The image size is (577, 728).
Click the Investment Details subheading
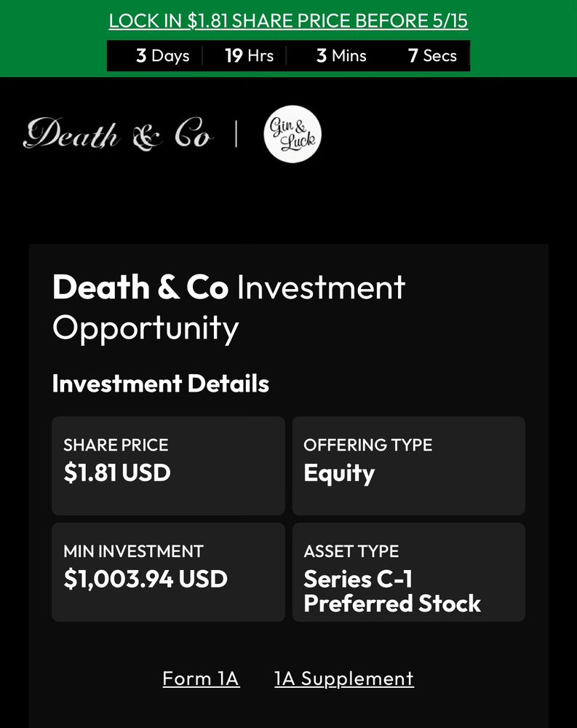click(161, 384)
